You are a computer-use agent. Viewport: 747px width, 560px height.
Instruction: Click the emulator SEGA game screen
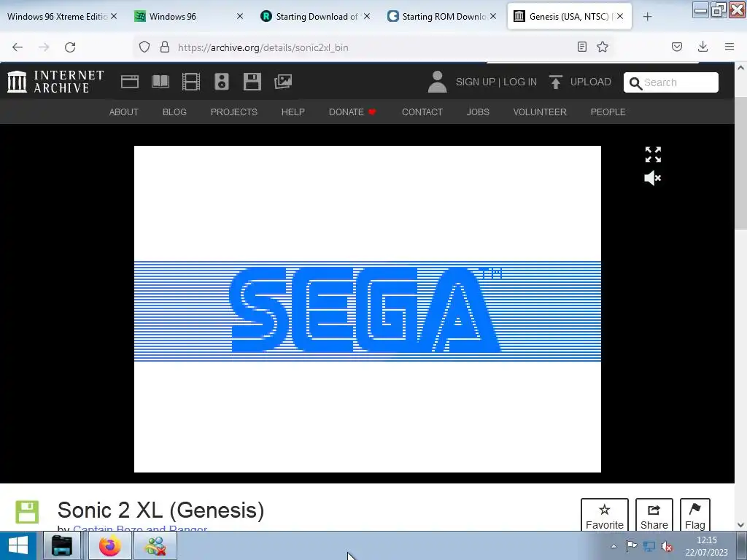tap(368, 309)
